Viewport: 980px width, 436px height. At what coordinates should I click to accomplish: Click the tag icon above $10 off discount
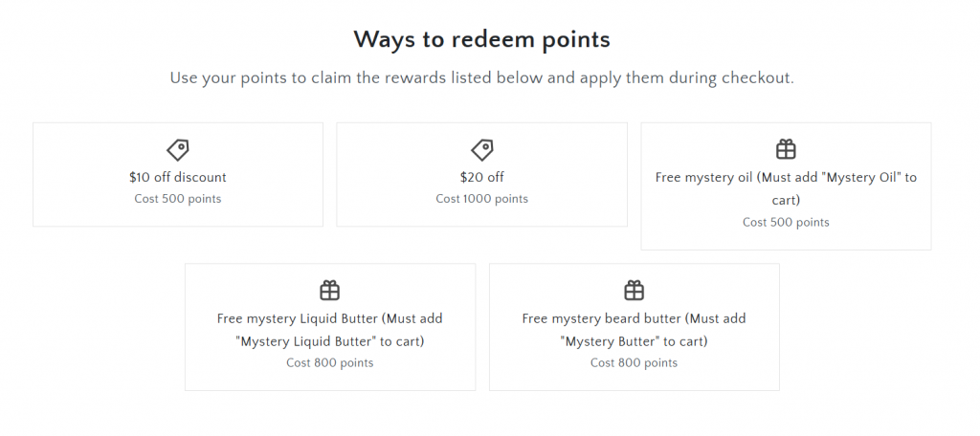pyautogui.click(x=178, y=150)
